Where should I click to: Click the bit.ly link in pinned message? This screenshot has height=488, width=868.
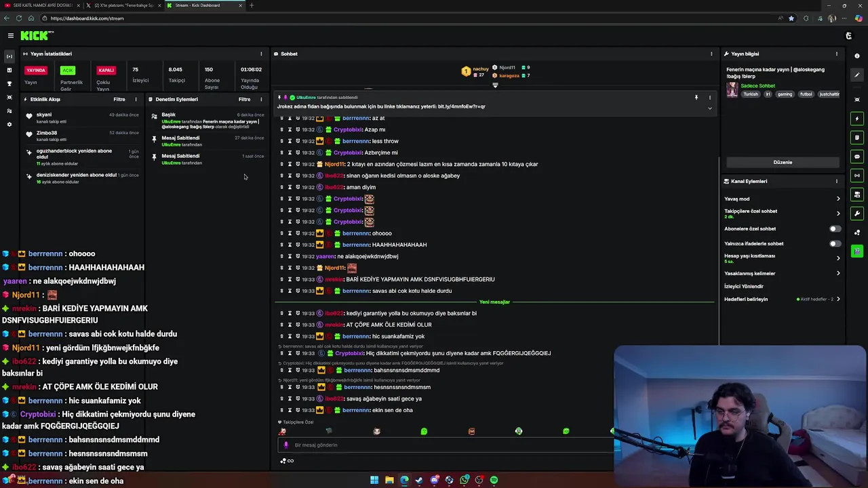[462, 106]
